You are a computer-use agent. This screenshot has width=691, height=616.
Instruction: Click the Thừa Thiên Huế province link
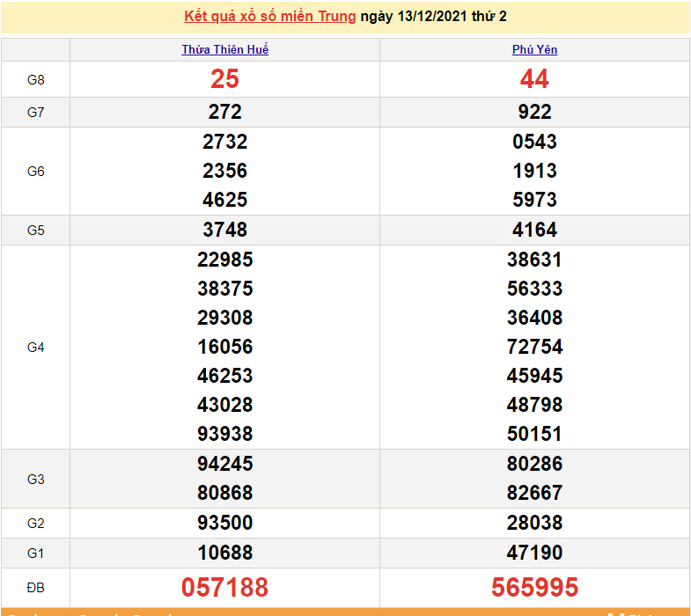(x=224, y=50)
